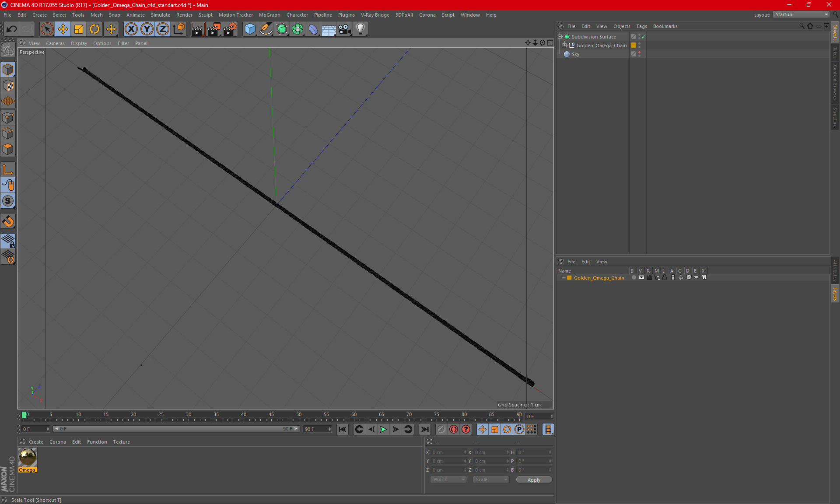This screenshot has height=504, width=840.
Task: Switch to the Content Browser side tab
Action: pos(835,83)
